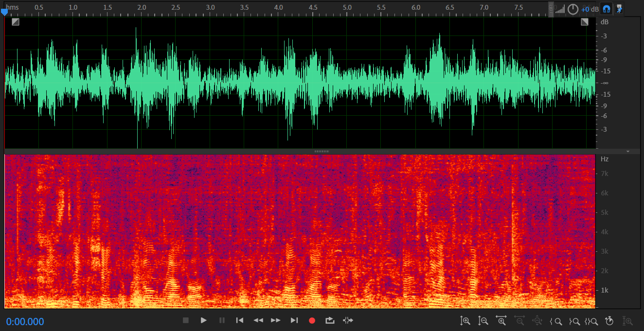Click the Fast Forward button
The image size is (644, 331).
pos(276,320)
